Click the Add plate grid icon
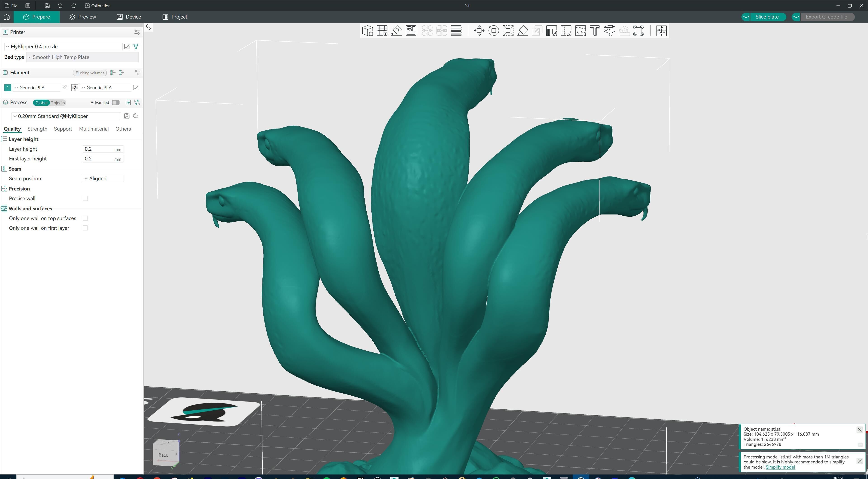Viewport: 868px width, 479px height. [x=382, y=31]
